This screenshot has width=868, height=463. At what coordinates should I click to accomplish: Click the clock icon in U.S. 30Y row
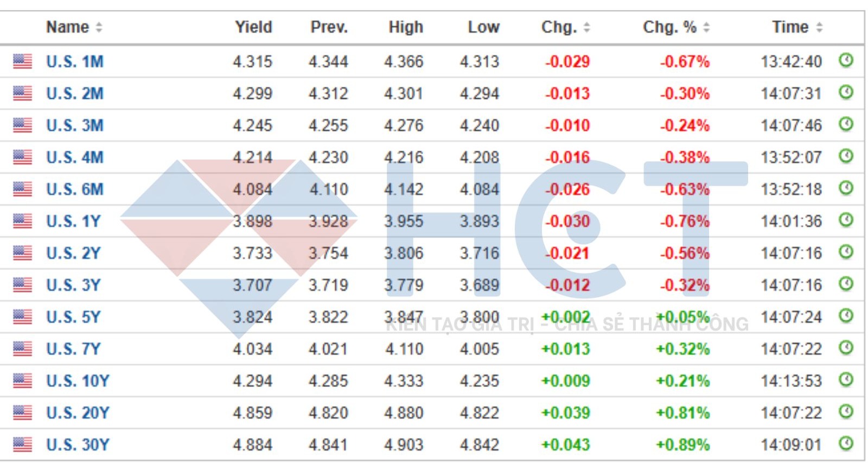[x=846, y=443]
